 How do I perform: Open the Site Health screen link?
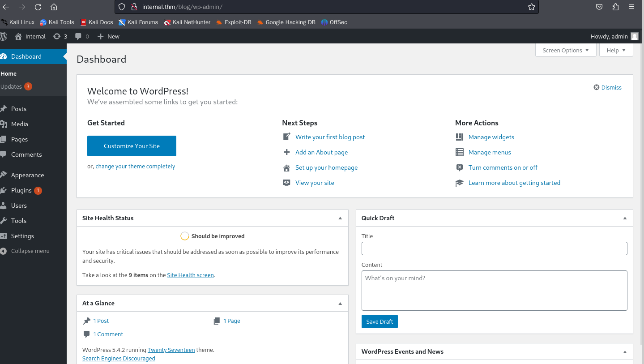point(190,275)
